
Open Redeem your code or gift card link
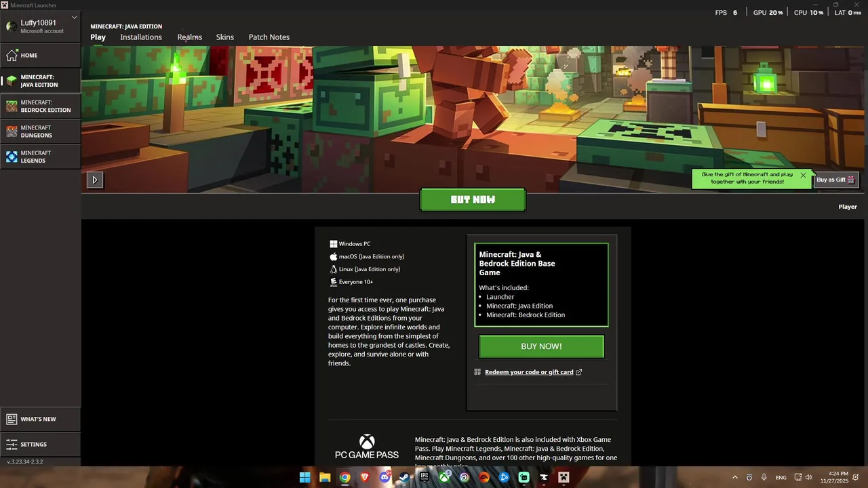[529, 372]
